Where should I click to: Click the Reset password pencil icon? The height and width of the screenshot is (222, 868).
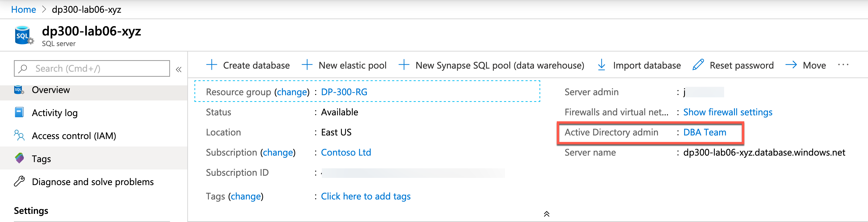coord(698,64)
